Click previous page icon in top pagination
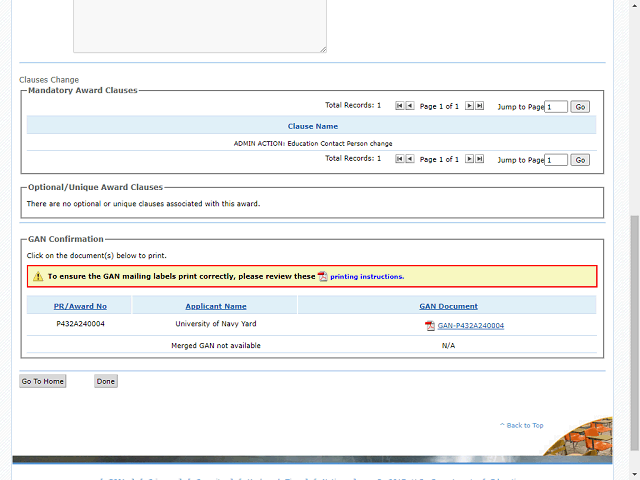Image resolution: width=640 pixels, height=480 pixels. pos(410,105)
